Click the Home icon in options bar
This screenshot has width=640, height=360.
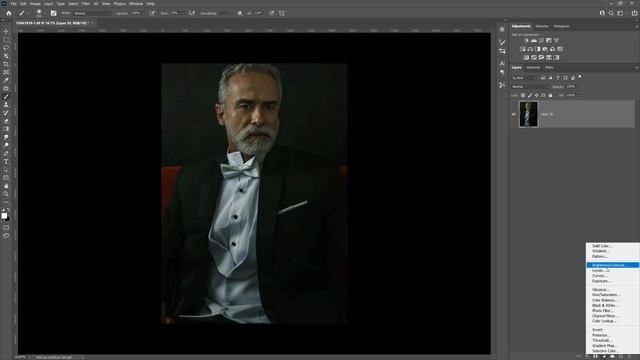point(9,13)
